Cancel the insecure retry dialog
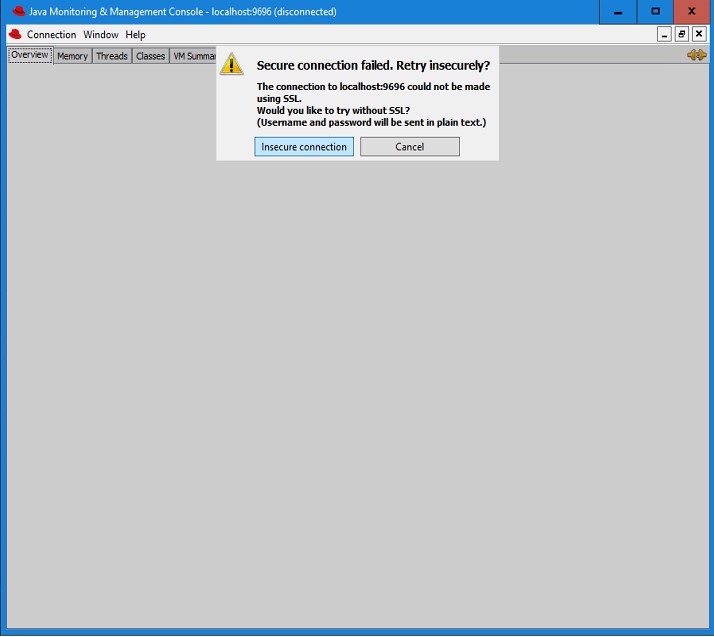Screen dimensions: 714x637 (409, 147)
